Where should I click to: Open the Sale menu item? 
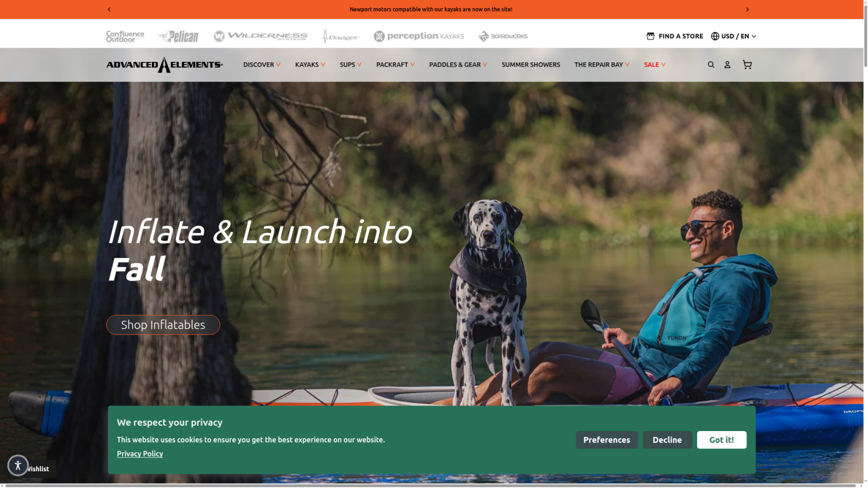pos(655,65)
